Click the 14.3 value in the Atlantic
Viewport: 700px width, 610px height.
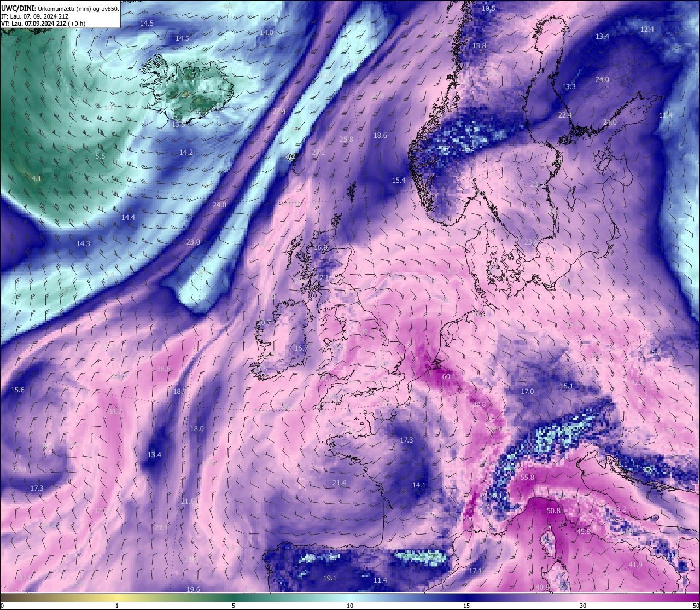tap(83, 244)
